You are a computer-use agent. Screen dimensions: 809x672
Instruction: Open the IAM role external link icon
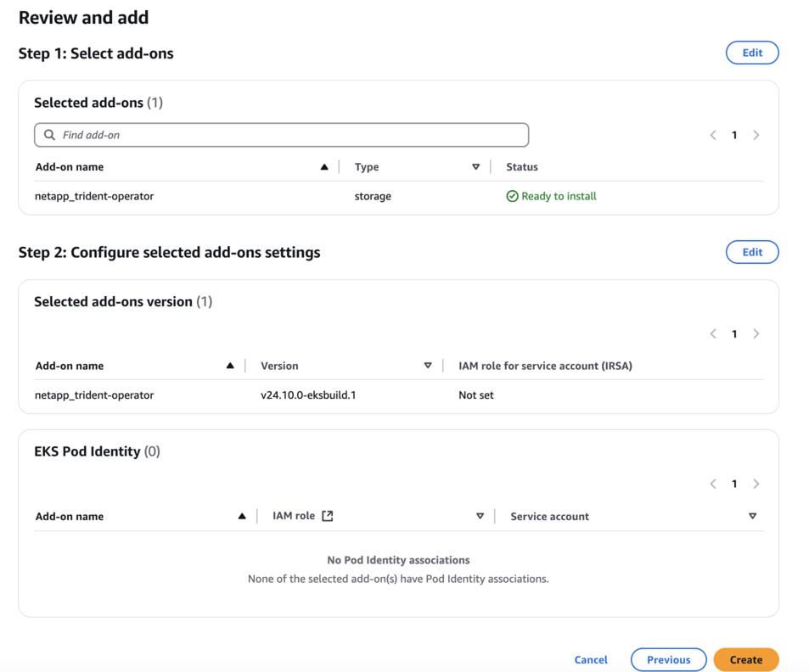coord(328,516)
